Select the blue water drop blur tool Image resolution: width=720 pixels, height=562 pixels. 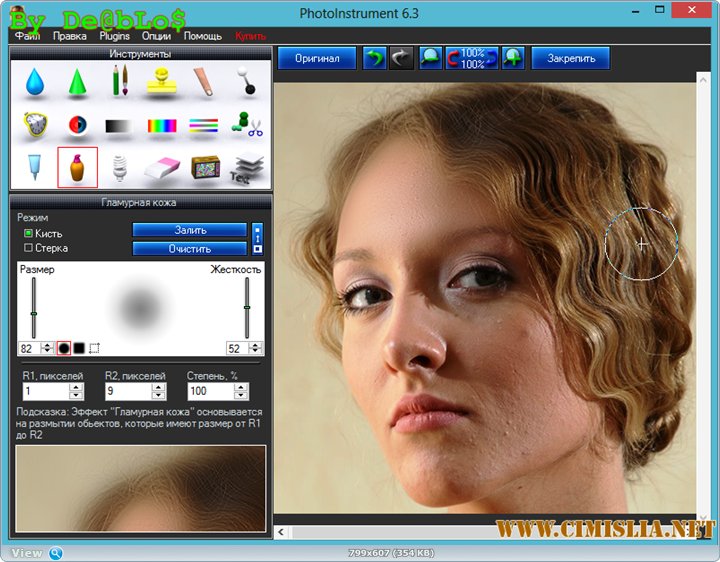coord(36,82)
